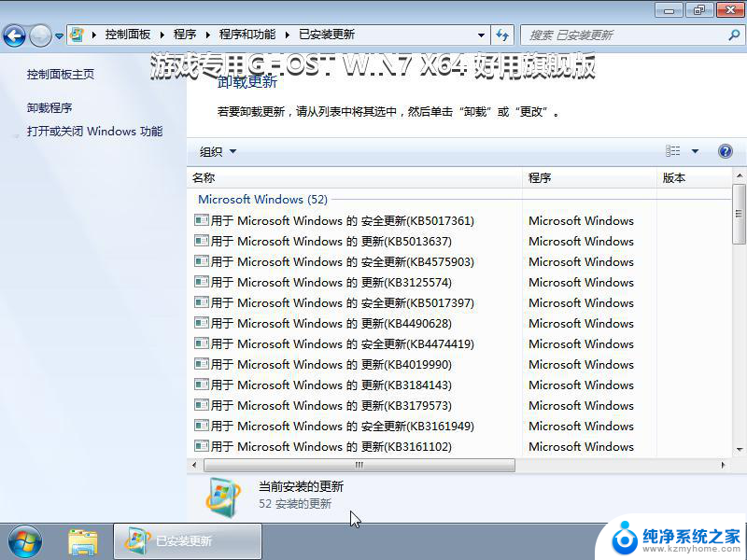
Task: Click the installed updates icon in details pane
Action: 223,497
